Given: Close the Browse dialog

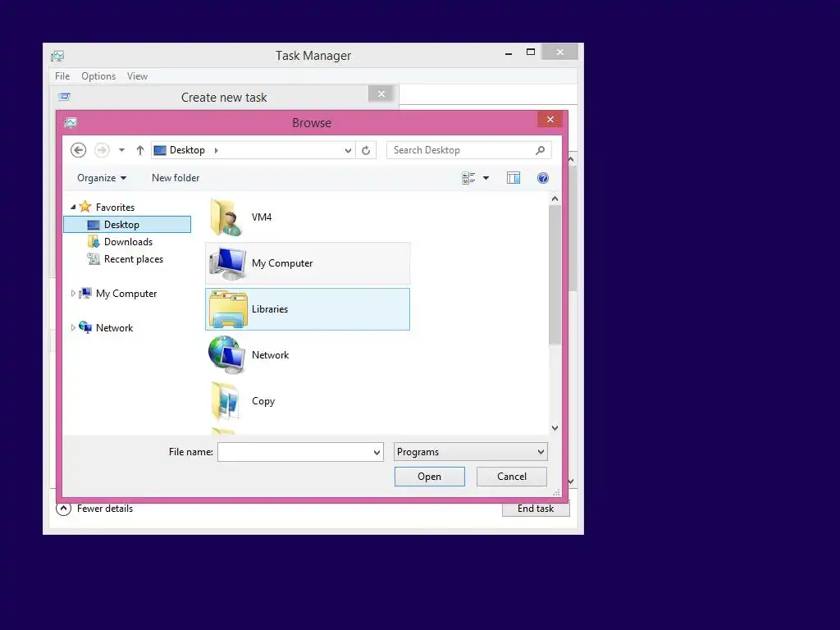Looking at the screenshot, I should [x=550, y=120].
